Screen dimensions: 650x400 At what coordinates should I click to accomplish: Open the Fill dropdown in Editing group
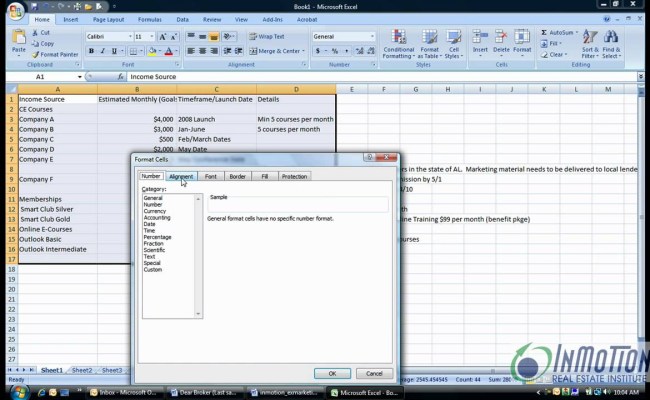551,44
